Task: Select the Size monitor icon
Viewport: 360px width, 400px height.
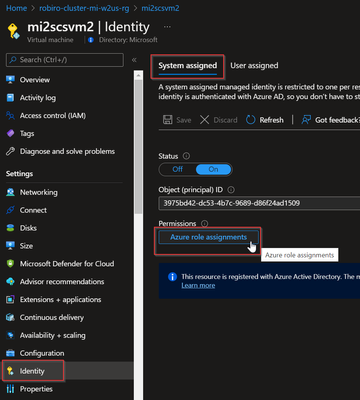Action: [x=10, y=246]
